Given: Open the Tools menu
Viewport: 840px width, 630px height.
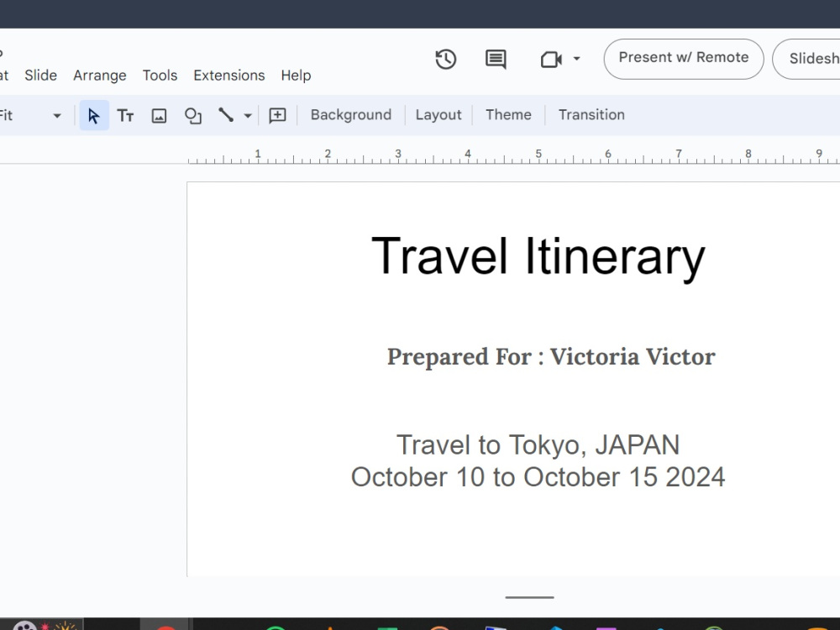Looking at the screenshot, I should [160, 76].
